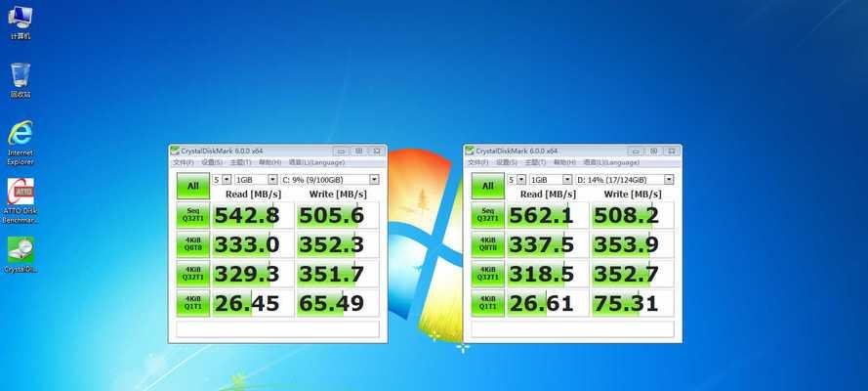
Task: Click 4KiB Q8T8 write value 353.9
Action: (x=632, y=244)
